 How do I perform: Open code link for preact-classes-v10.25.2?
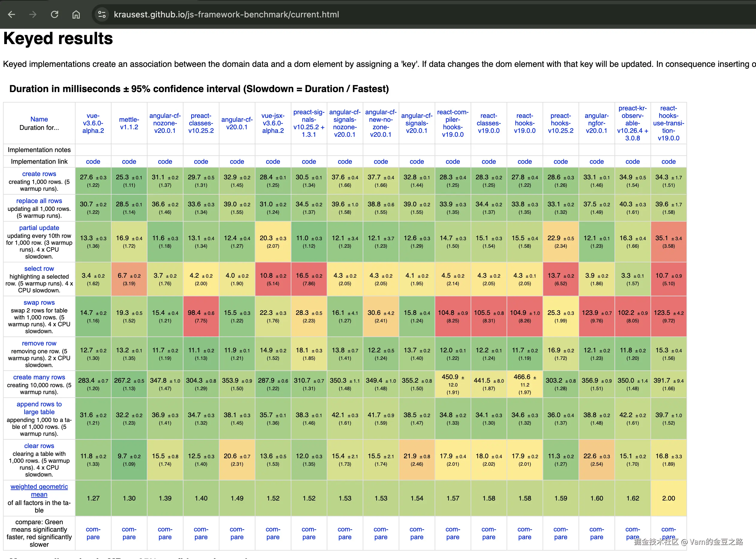[x=201, y=162]
